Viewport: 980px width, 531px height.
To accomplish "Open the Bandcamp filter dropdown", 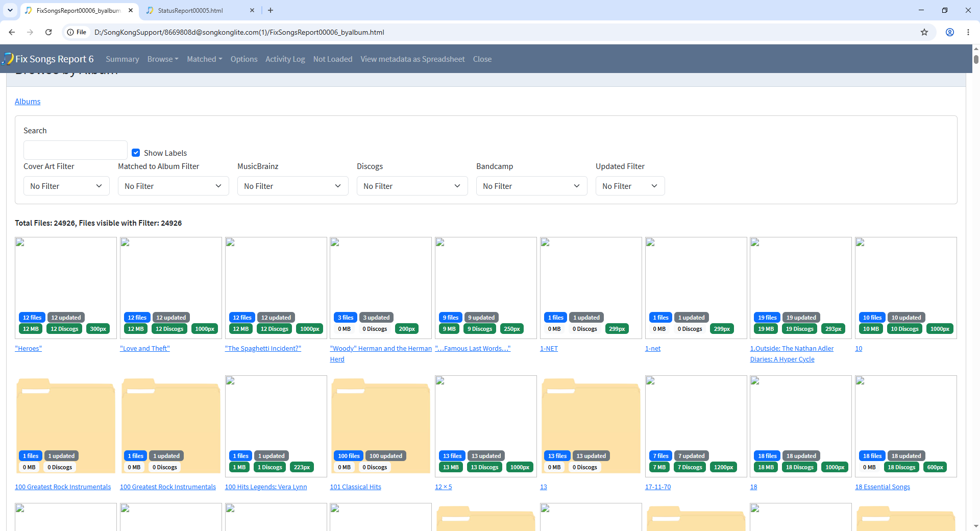I will pos(532,186).
